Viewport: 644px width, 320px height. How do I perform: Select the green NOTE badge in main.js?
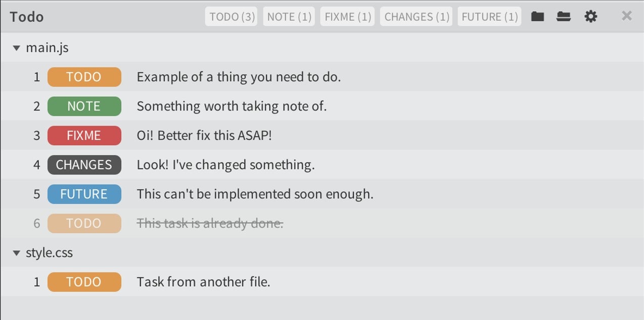point(84,106)
